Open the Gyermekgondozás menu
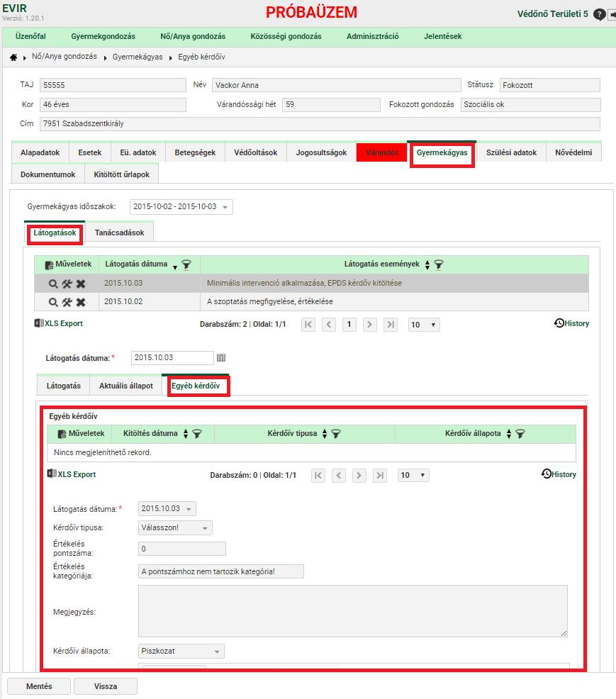The height and width of the screenshot is (699, 616). (103, 37)
